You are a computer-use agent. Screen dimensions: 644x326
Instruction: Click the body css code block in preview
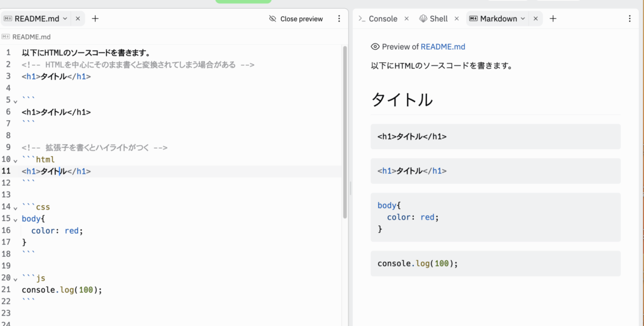coord(496,217)
